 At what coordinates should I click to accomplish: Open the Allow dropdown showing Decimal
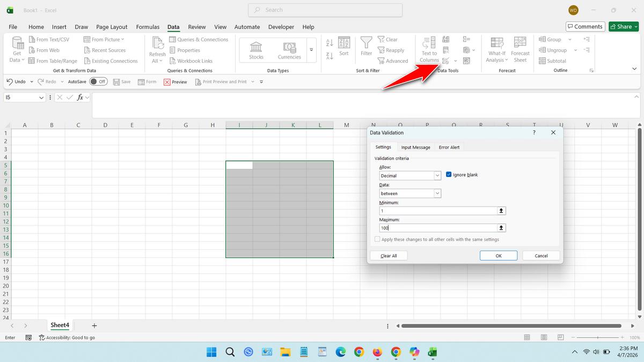click(437, 176)
